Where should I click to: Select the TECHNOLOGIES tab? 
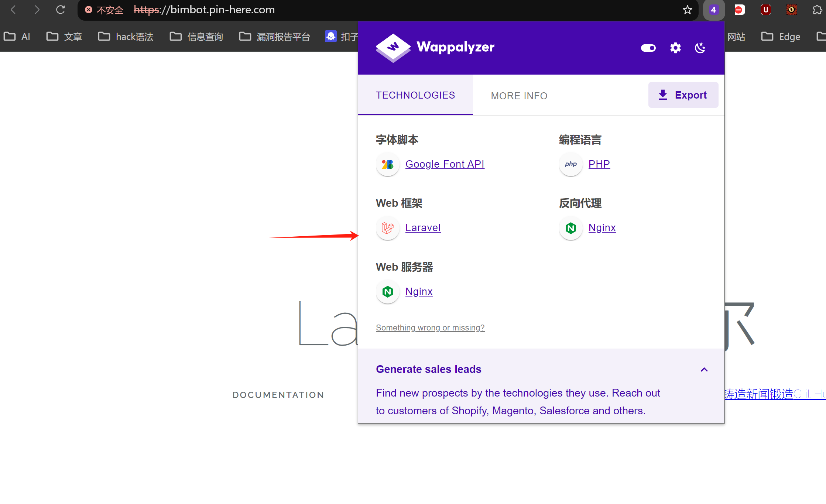coord(415,95)
